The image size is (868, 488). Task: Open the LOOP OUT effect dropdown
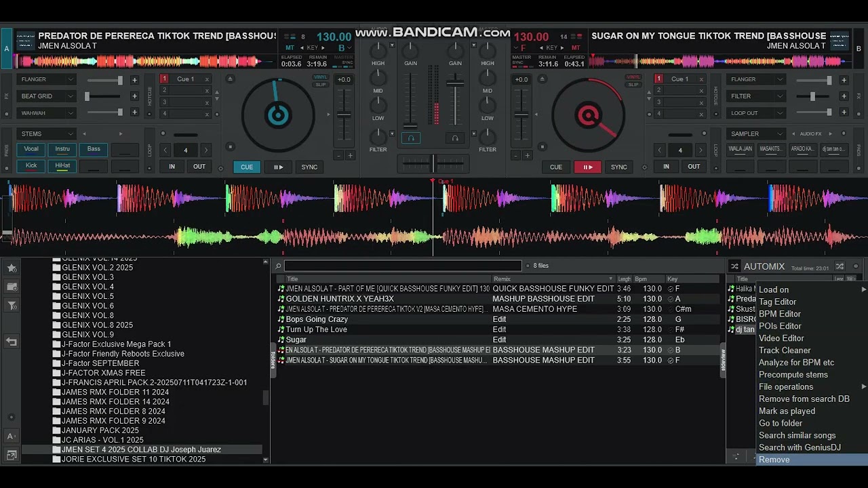pos(756,113)
